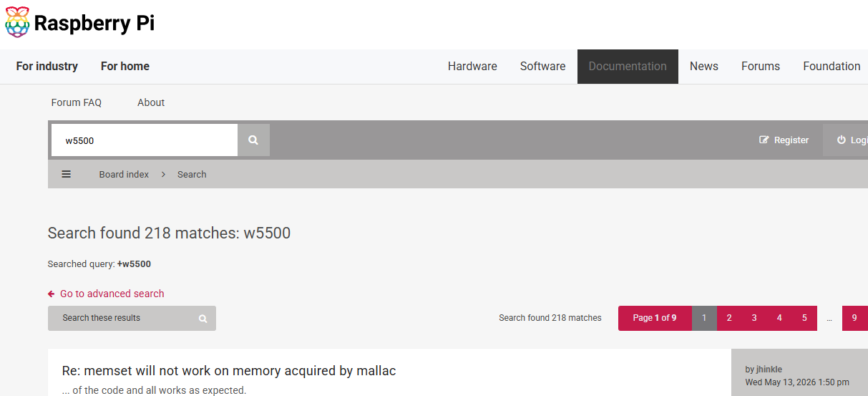Image resolution: width=868 pixels, height=396 pixels.
Task: Click magnifier in Search these results box
Action: coord(203,319)
